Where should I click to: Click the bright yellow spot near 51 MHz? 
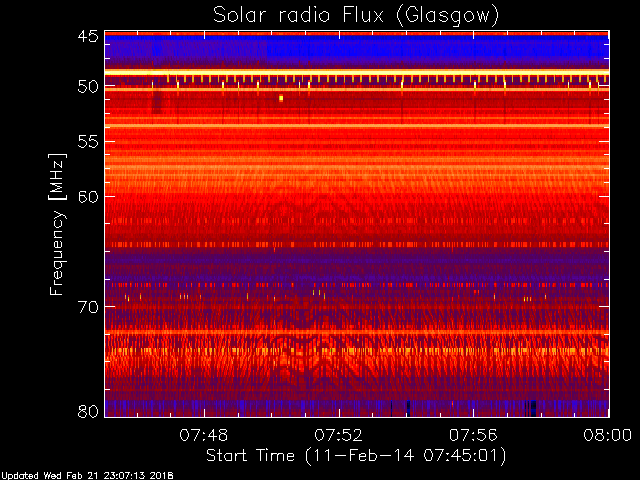(x=281, y=98)
